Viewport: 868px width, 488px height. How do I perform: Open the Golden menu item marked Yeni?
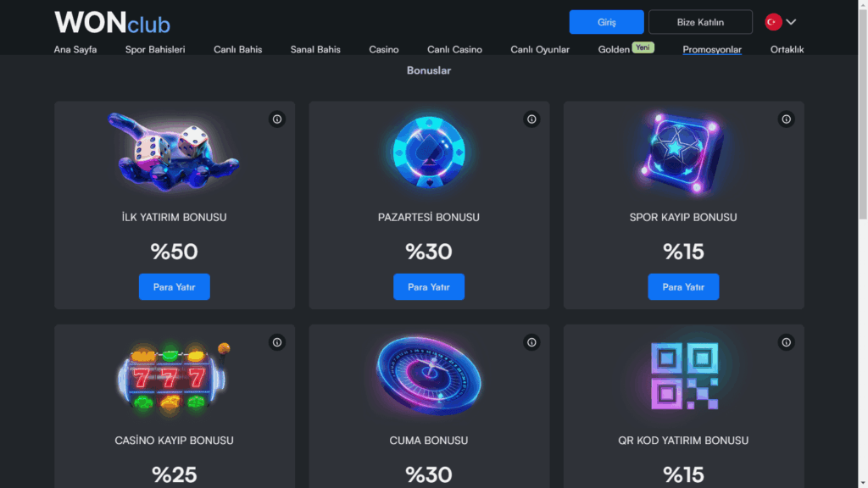pyautogui.click(x=626, y=48)
